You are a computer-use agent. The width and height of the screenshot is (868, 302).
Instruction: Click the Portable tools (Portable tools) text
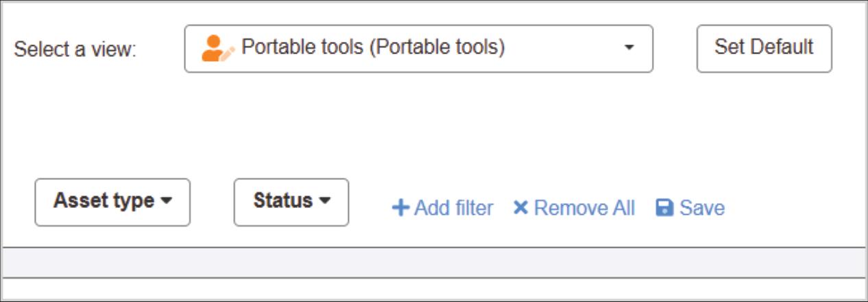(x=373, y=47)
